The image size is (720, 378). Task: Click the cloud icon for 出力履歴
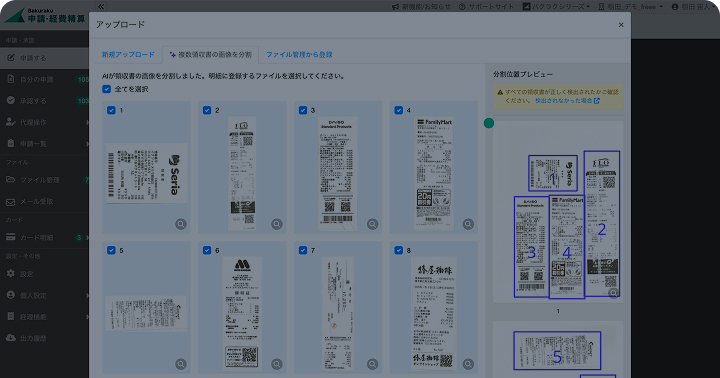click(x=11, y=338)
